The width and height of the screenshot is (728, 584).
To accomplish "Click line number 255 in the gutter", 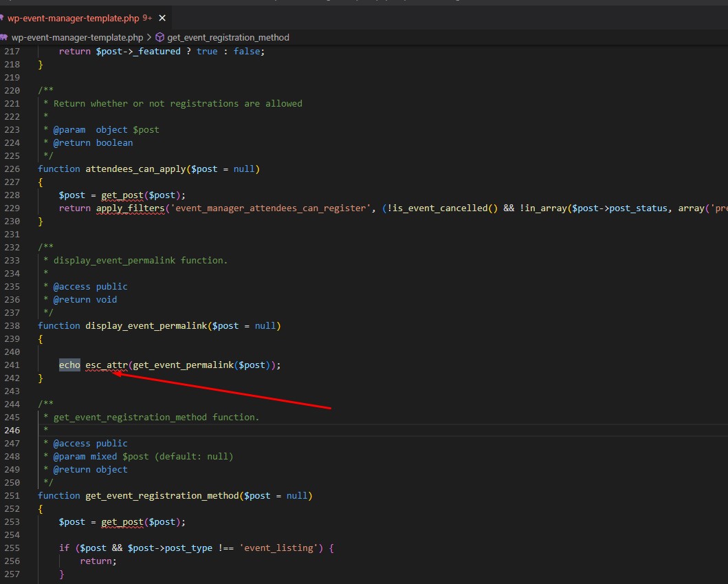I will click(12, 548).
